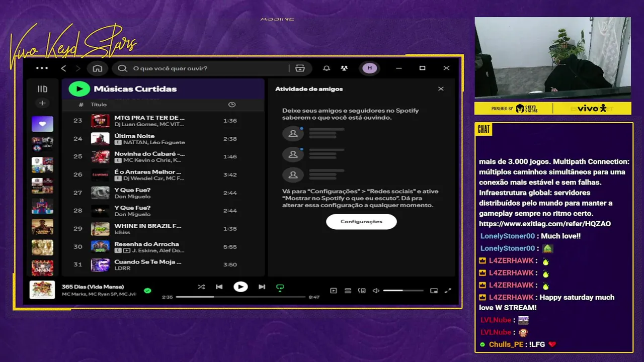Skip to previous track
The height and width of the screenshot is (362, 644).
(219, 287)
